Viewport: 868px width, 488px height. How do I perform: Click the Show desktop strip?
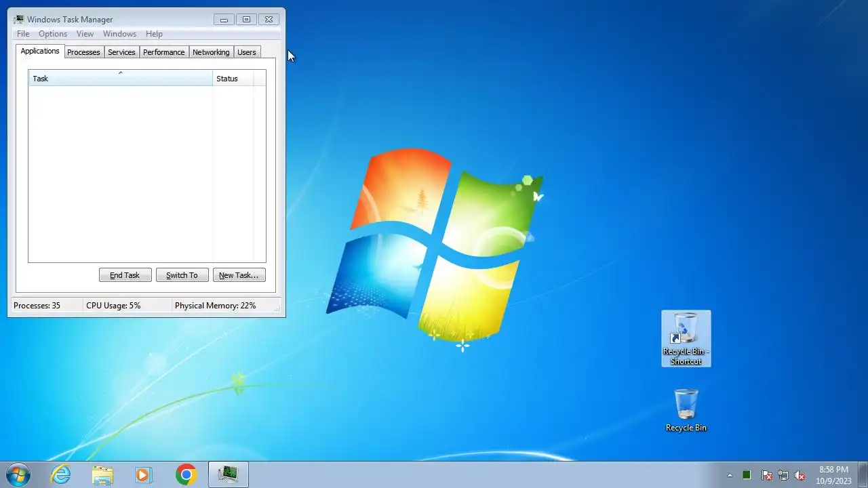[863, 474]
